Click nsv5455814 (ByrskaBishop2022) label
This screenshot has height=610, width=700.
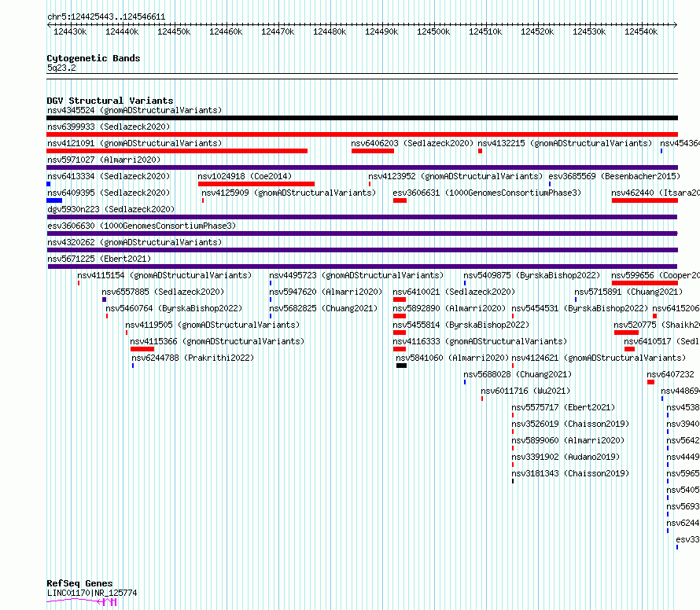point(461,325)
